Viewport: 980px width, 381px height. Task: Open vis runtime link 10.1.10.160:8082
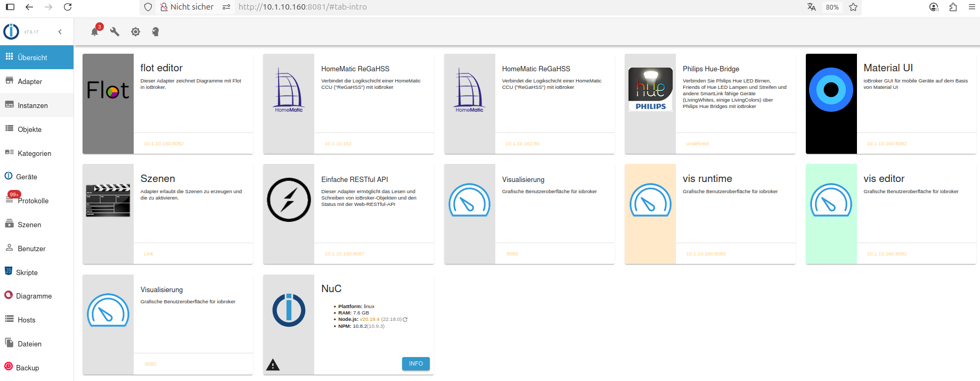click(x=706, y=254)
